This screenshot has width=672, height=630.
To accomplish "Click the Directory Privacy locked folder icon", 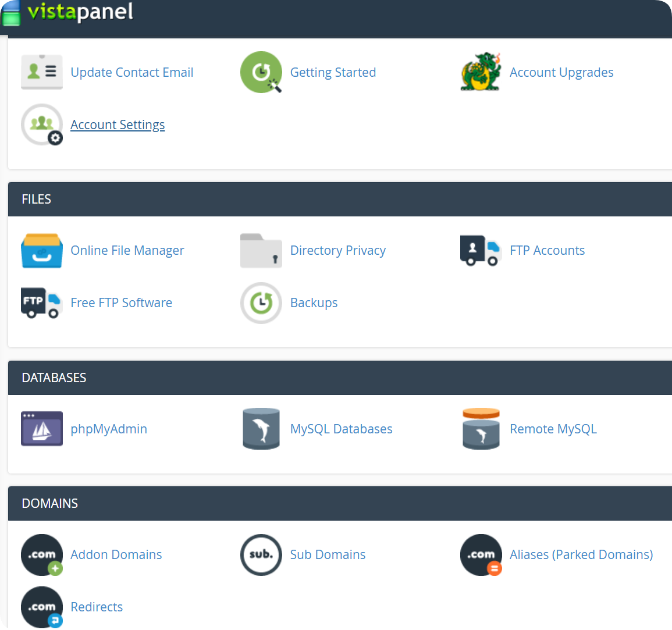I will tap(261, 251).
